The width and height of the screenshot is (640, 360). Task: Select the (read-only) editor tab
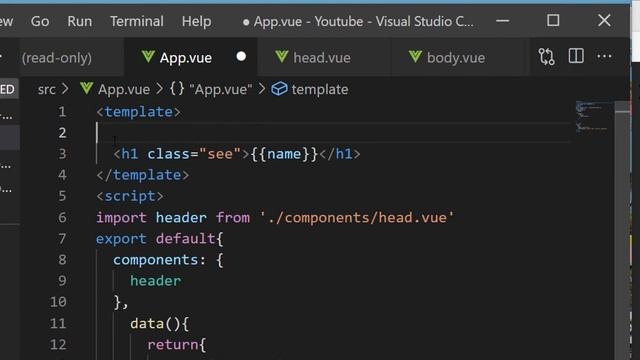[x=57, y=58]
